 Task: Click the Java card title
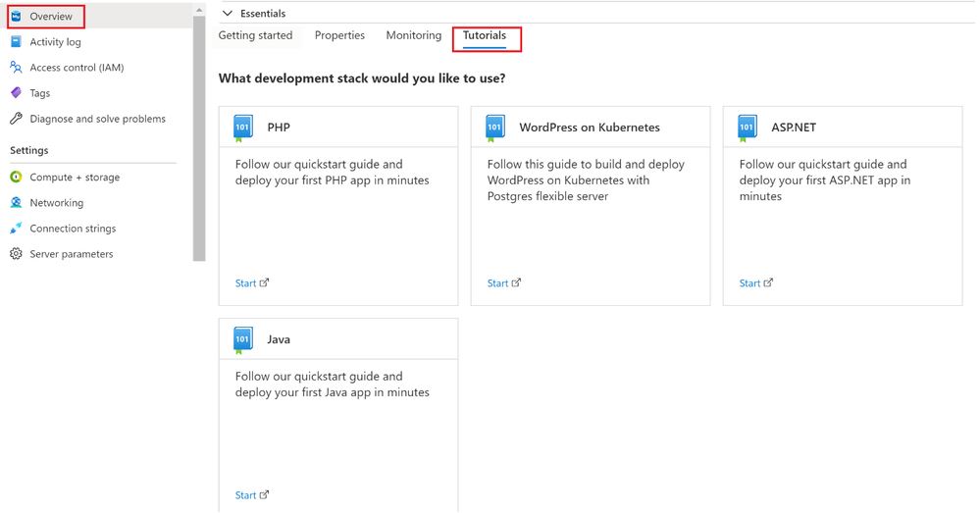pos(279,339)
